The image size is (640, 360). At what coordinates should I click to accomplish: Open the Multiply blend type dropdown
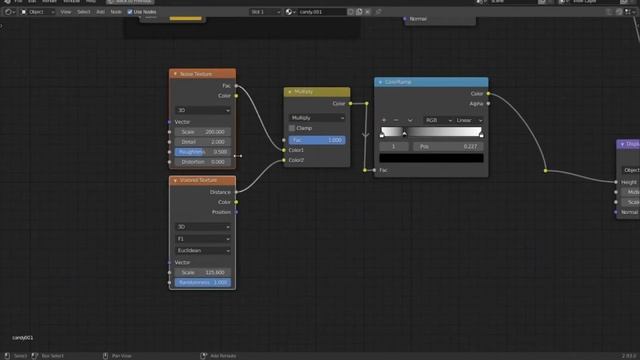(317, 118)
